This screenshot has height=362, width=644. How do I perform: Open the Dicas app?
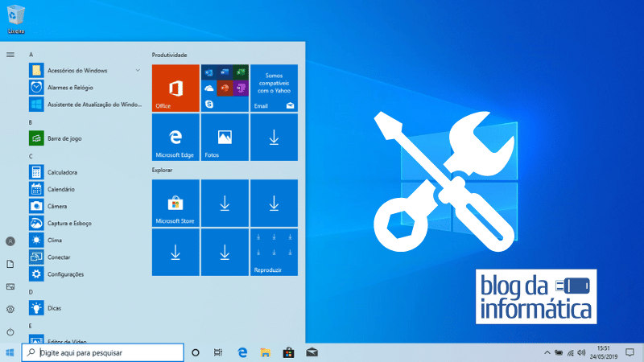(85, 308)
